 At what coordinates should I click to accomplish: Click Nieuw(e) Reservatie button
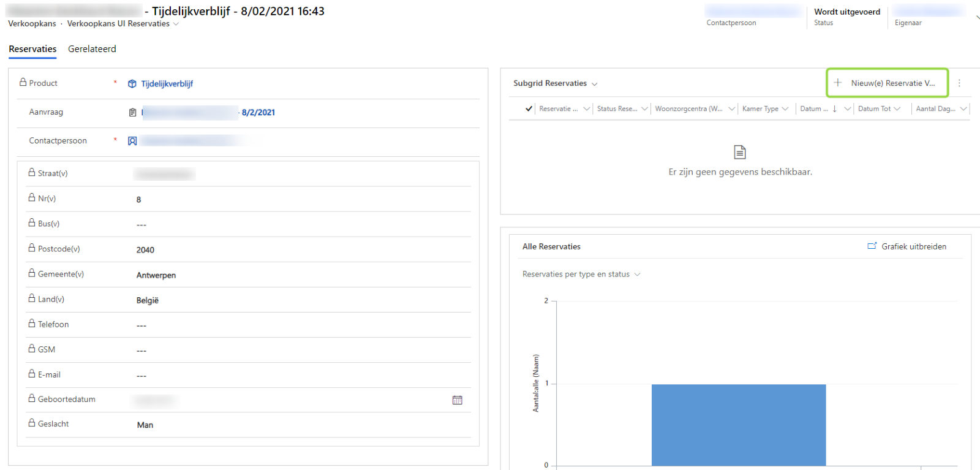click(x=892, y=83)
